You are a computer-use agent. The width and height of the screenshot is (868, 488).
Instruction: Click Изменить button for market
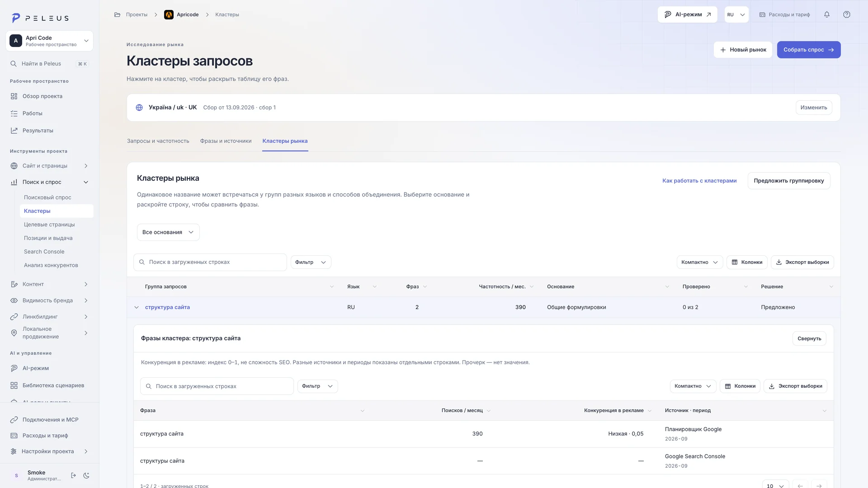pyautogui.click(x=814, y=108)
